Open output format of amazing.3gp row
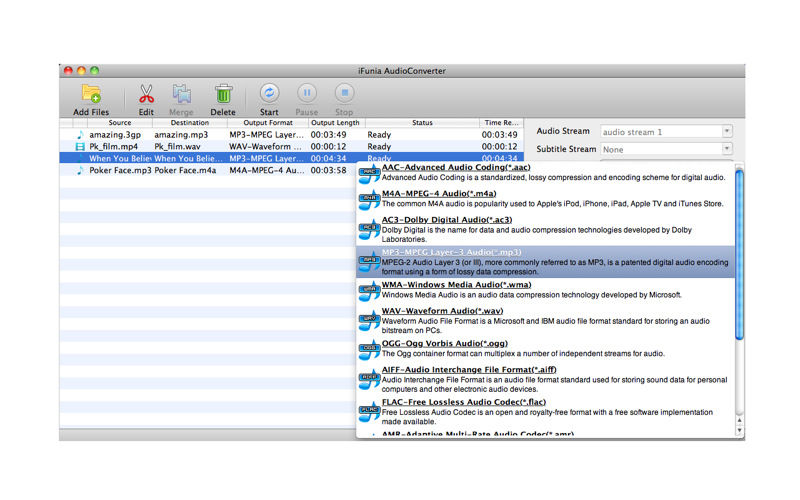The width and height of the screenshot is (800, 500). point(267,135)
